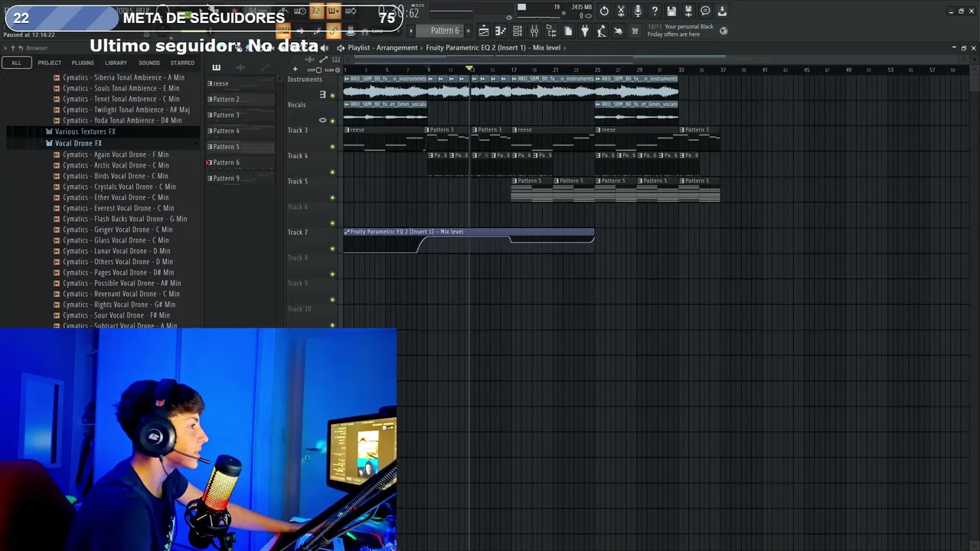This screenshot has height=551, width=980.
Task: Select the LIBRARY browser tab
Action: click(x=116, y=63)
